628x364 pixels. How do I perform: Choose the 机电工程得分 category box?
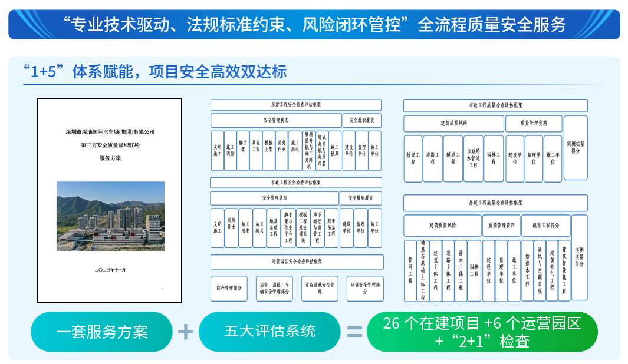point(545,225)
